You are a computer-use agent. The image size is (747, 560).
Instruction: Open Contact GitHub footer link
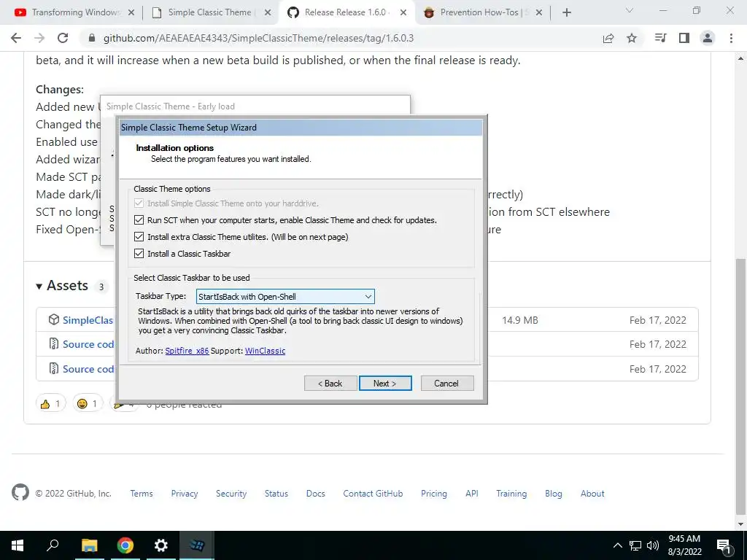tap(373, 494)
